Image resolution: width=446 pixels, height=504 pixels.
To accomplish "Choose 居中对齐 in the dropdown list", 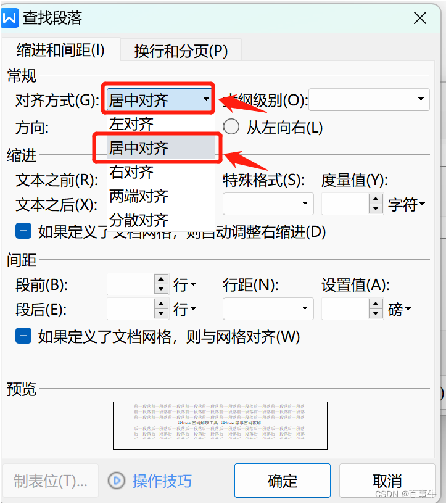I will [160, 148].
